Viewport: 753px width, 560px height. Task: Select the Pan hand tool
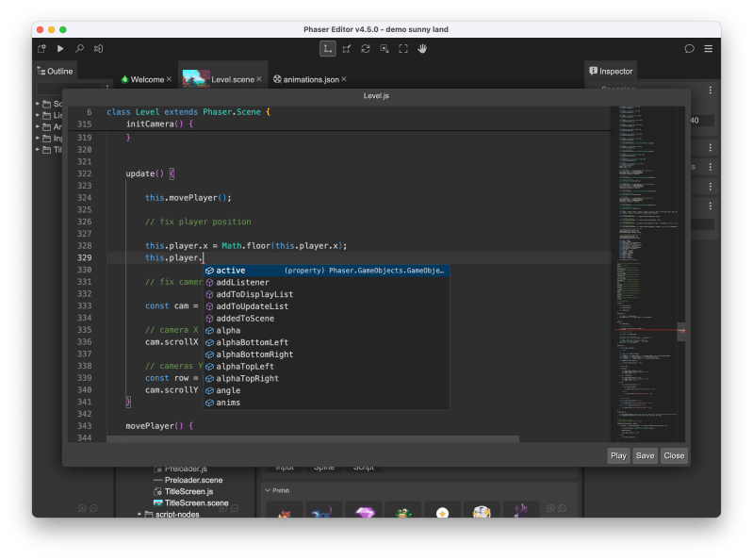click(422, 48)
